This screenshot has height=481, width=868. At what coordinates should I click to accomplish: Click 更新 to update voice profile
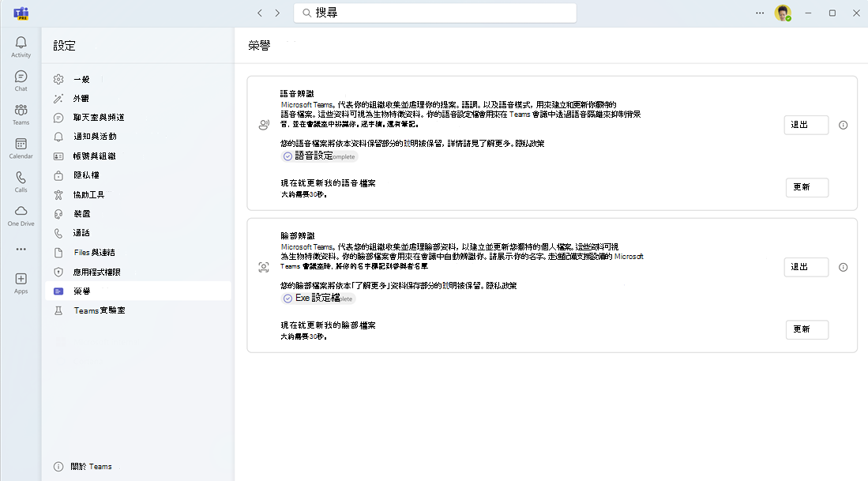(806, 187)
